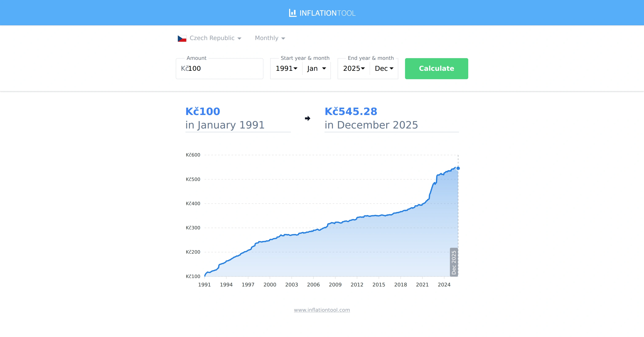Open the end year 2025 dropdown
The height and width of the screenshot is (337, 644).
point(353,68)
